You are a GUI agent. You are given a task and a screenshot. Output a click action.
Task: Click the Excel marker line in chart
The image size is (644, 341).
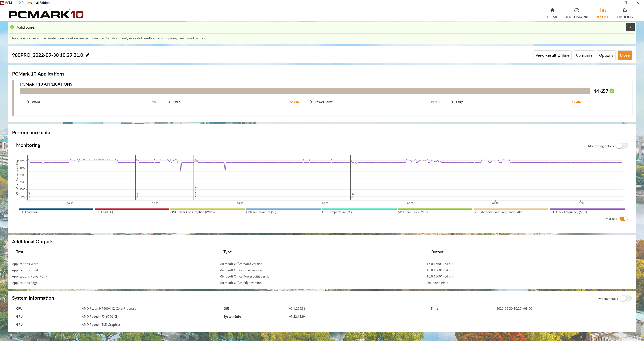pyautogui.click(x=136, y=177)
